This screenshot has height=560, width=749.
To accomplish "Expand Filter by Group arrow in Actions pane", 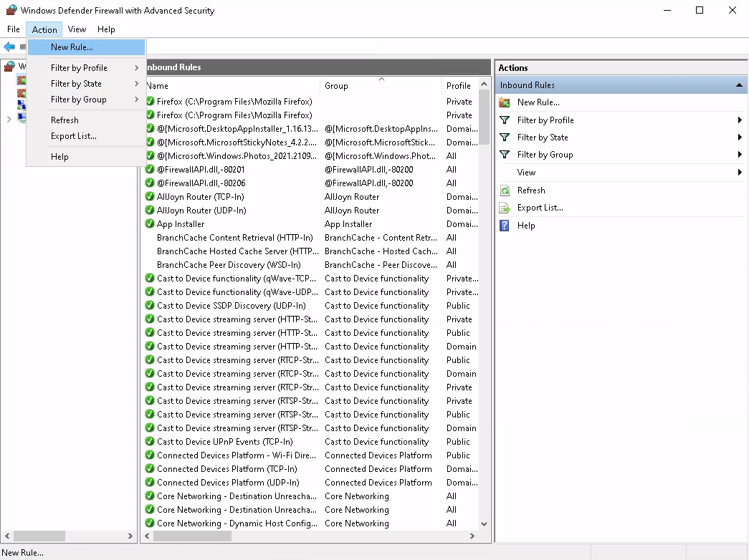I will (x=740, y=155).
